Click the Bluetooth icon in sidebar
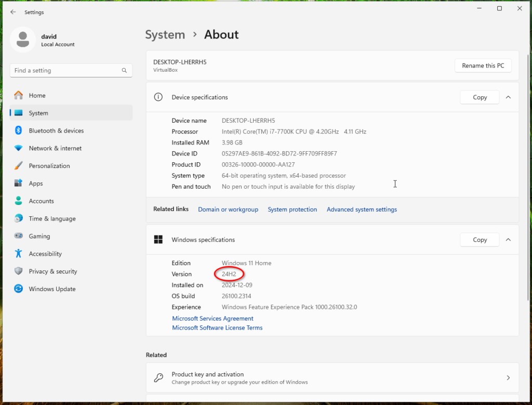 click(18, 130)
